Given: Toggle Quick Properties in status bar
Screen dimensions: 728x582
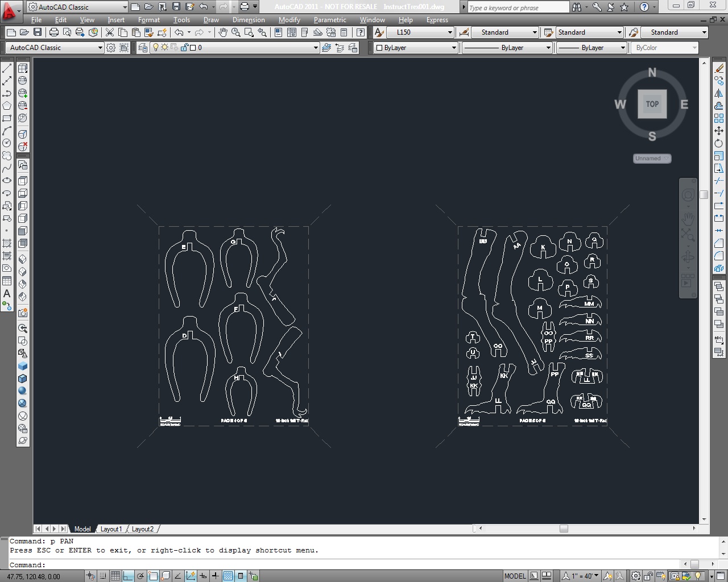Looking at the screenshot, I should coord(241,576).
